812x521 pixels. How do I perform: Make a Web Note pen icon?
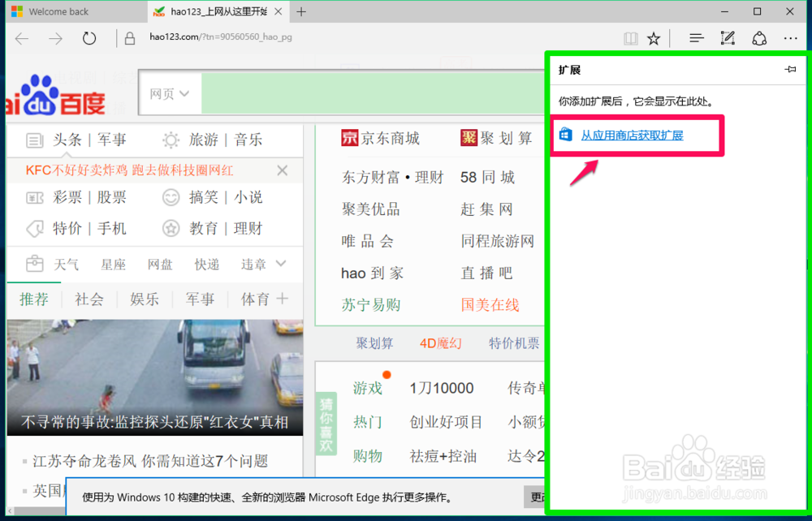tap(728, 38)
